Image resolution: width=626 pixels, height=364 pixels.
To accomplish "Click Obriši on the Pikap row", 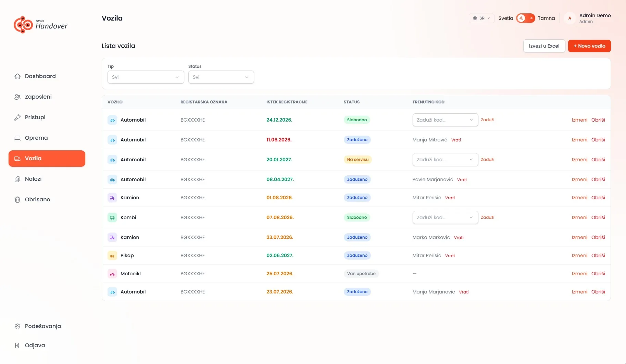I will pos(598,255).
